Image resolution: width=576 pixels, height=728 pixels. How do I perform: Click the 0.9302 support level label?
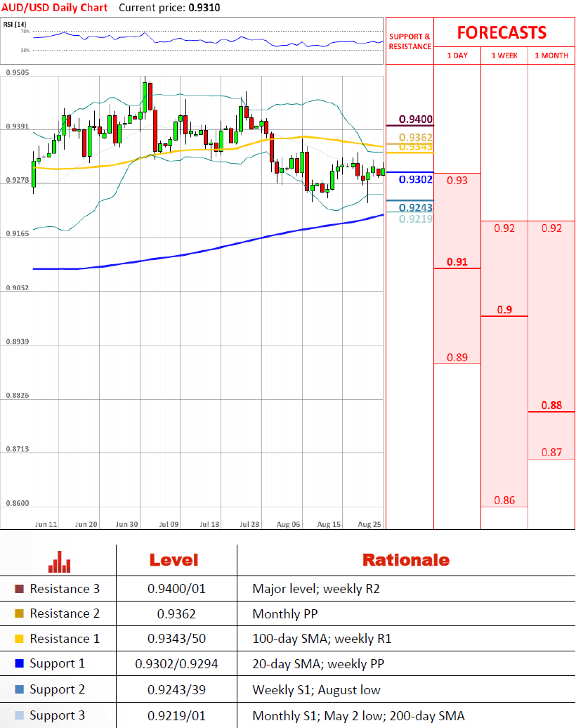[416, 179]
